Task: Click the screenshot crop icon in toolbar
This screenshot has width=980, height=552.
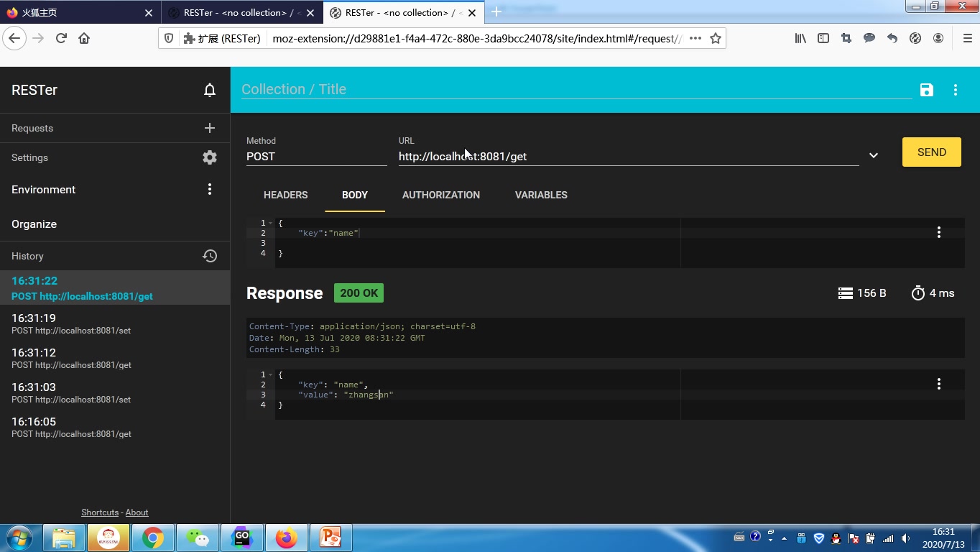Action: [x=846, y=38]
